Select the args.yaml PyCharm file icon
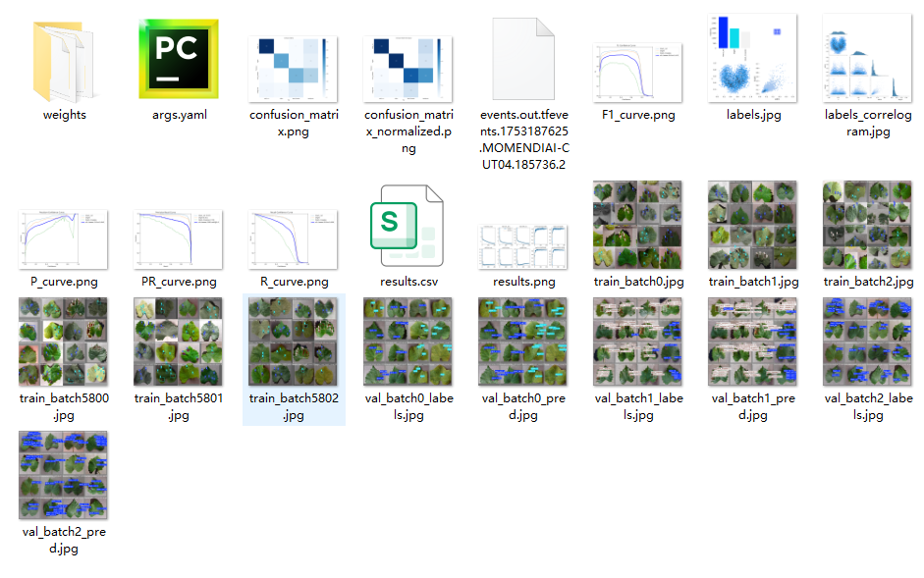The height and width of the screenshot is (578, 924). coord(179,59)
